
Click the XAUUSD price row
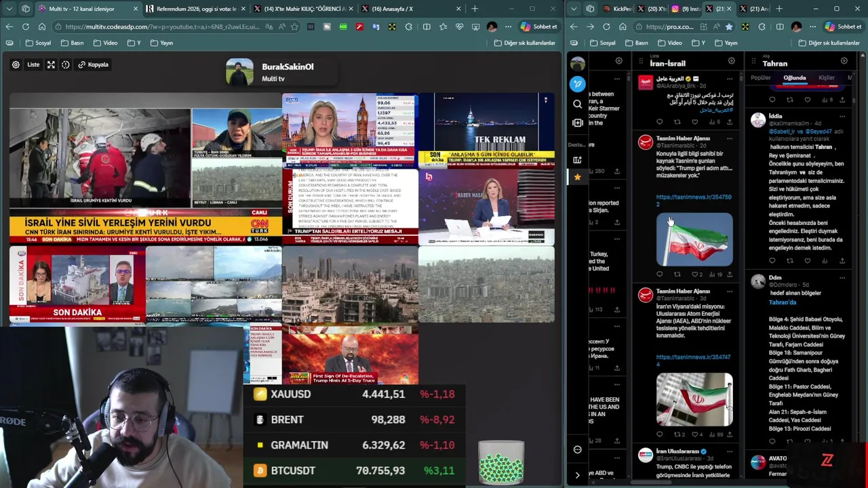[x=354, y=394]
